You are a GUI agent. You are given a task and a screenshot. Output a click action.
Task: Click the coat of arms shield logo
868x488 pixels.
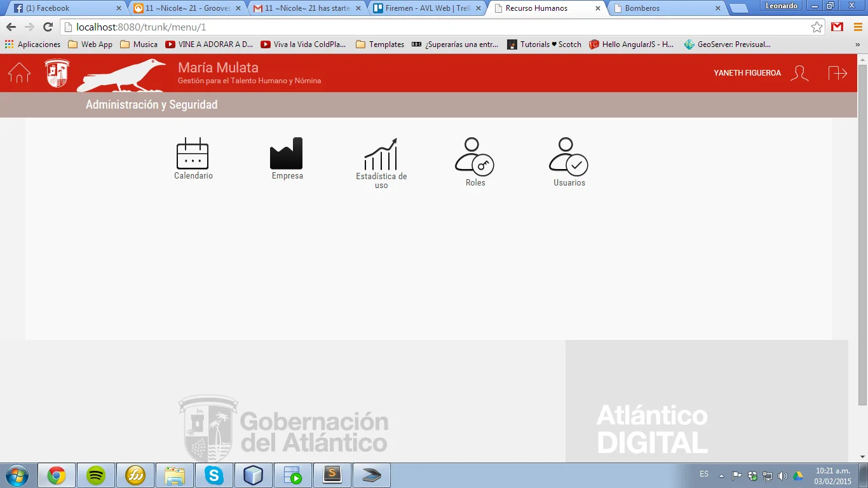point(58,73)
